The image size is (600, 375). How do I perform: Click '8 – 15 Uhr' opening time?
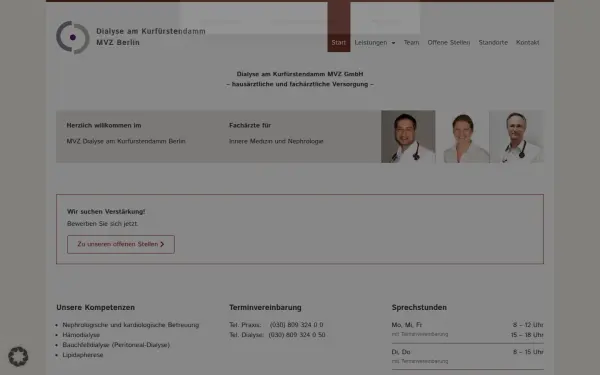(528, 352)
